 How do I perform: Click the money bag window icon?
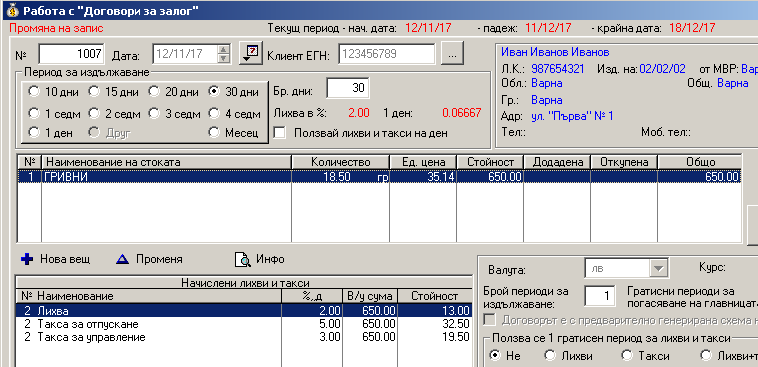(x=12, y=10)
